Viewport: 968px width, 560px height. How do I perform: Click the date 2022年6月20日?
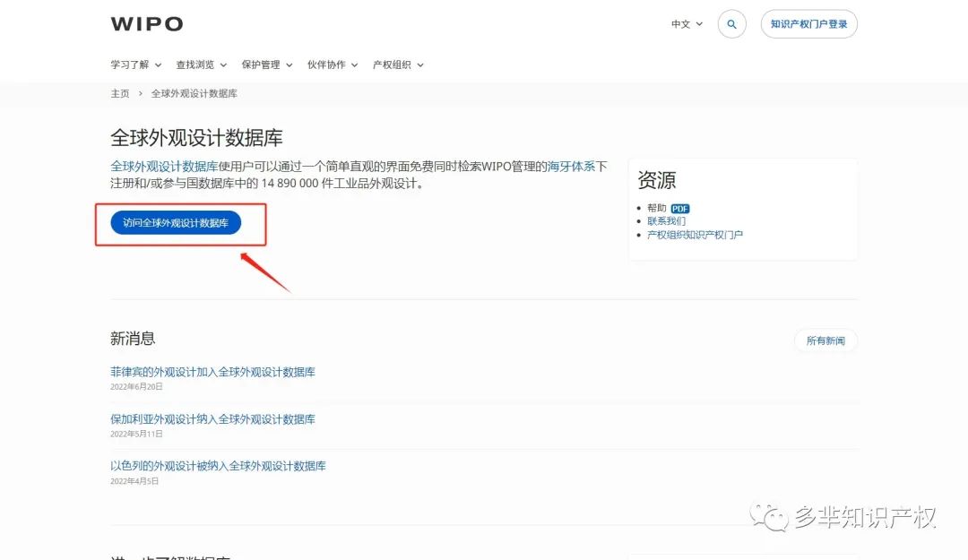click(136, 386)
